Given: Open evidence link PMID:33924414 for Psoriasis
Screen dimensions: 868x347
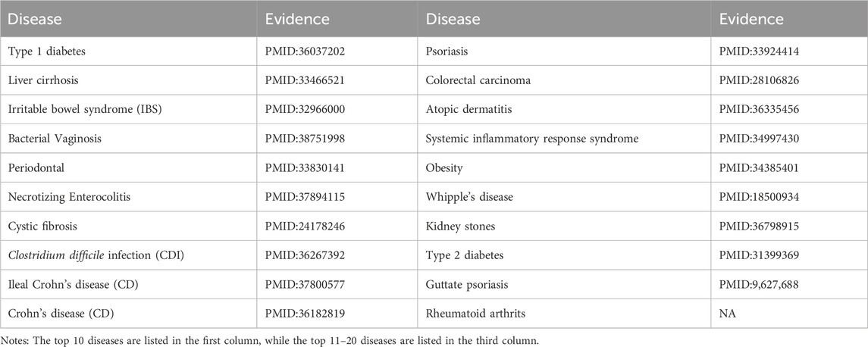Looking at the screenshot, I should (x=760, y=51).
